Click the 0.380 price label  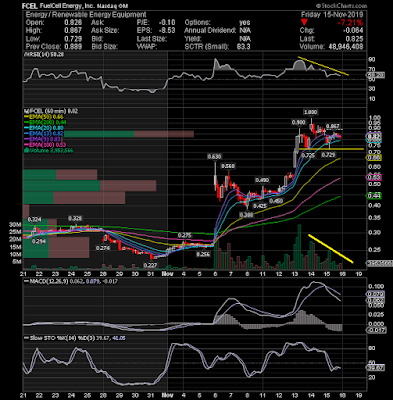coord(246,215)
